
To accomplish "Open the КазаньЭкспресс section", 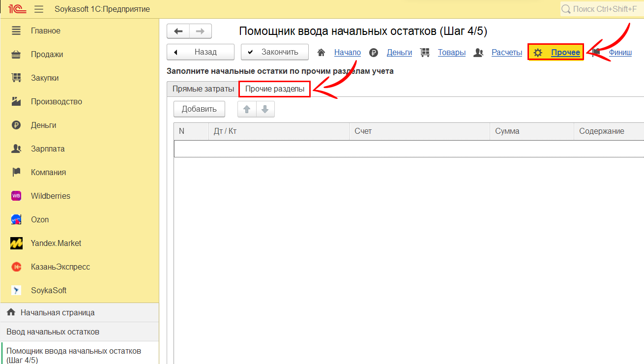I will (x=60, y=267).
